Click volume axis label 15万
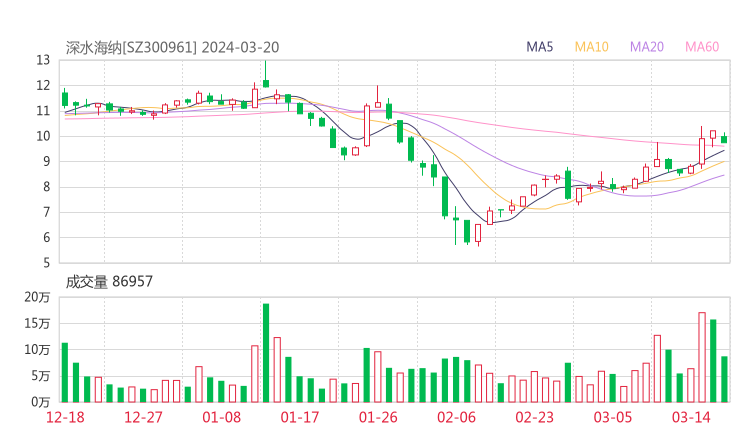 37,324
